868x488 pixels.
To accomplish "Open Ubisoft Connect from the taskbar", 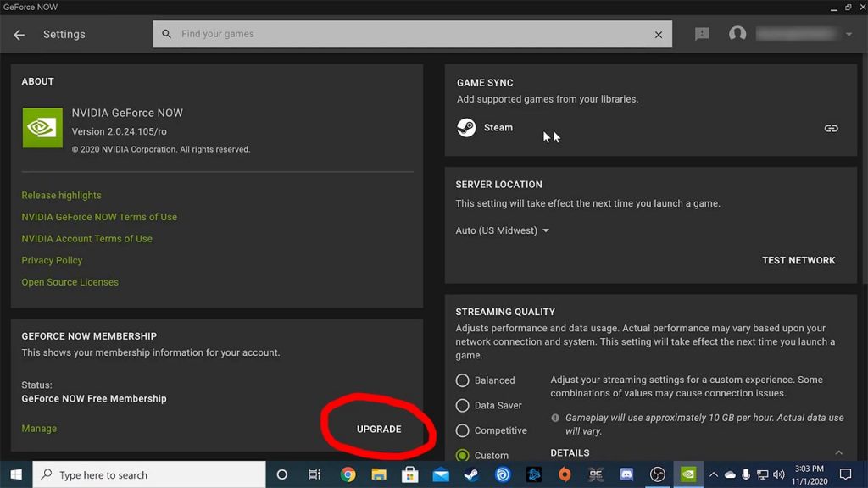I will point(503,474).
